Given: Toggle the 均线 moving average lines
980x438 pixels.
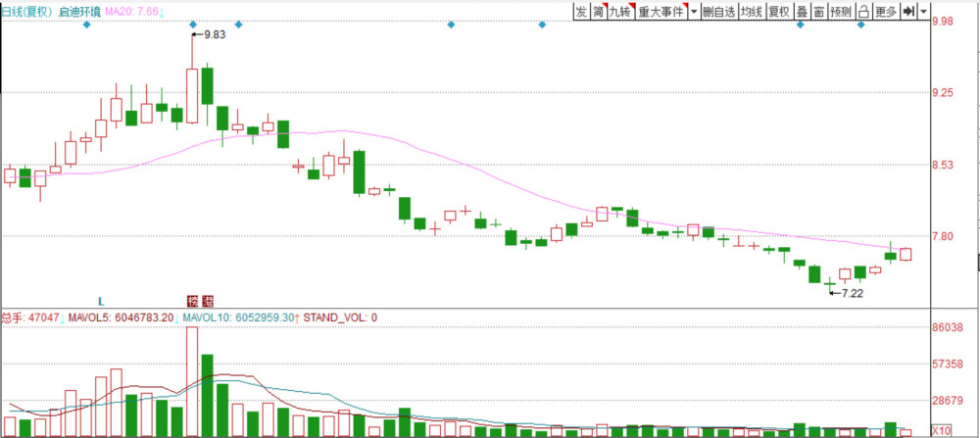Looking at the screenshot, I should pos(752,11).
